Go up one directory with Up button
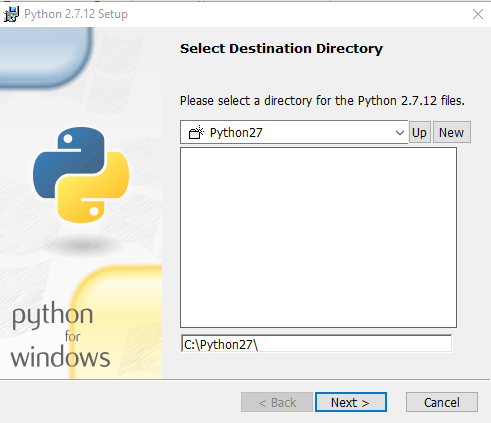Viewport: 491px width, 423px height. [419, 132]
